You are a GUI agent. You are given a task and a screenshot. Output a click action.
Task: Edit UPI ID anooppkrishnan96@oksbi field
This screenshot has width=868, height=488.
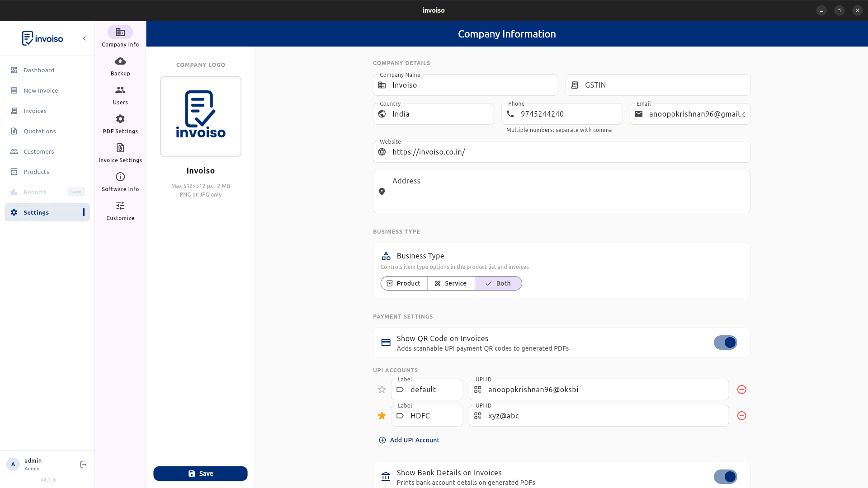pyautogui.click(x=599, y=389)
